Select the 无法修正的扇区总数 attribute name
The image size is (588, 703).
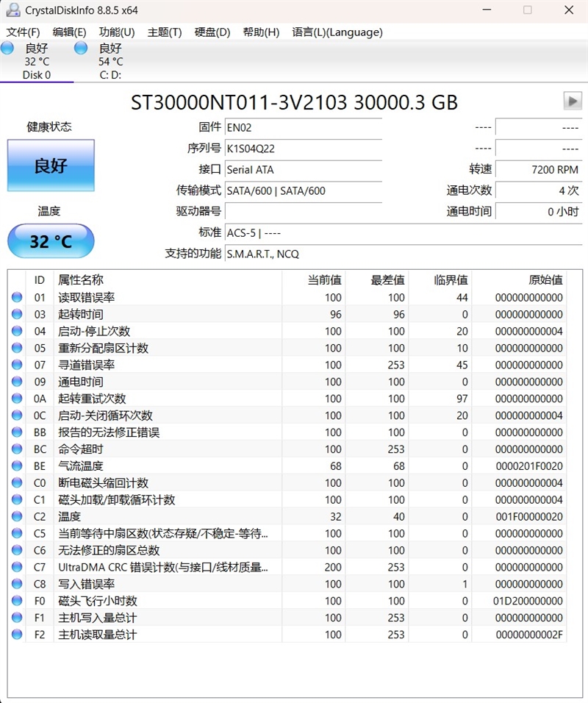[109, 551]
